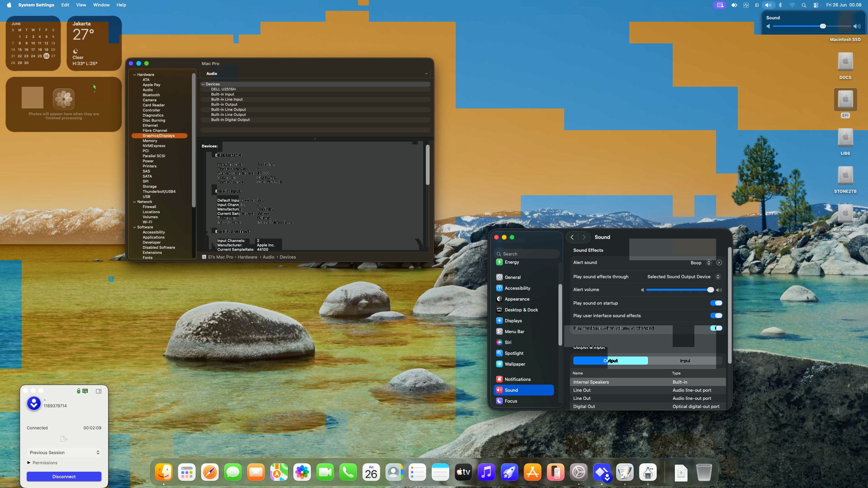Image resolution: width=868 pixels, height=488 pixels.
Task: Click the Disconnect button
Action: pos(64,476)
